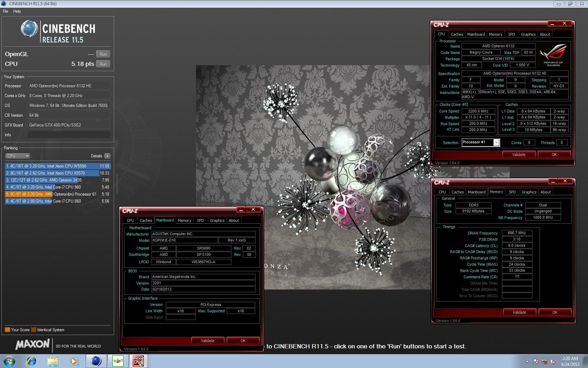Open About tab in CPU-Z Mainboard window
588x368 pixels.
(x=234, y=220)
